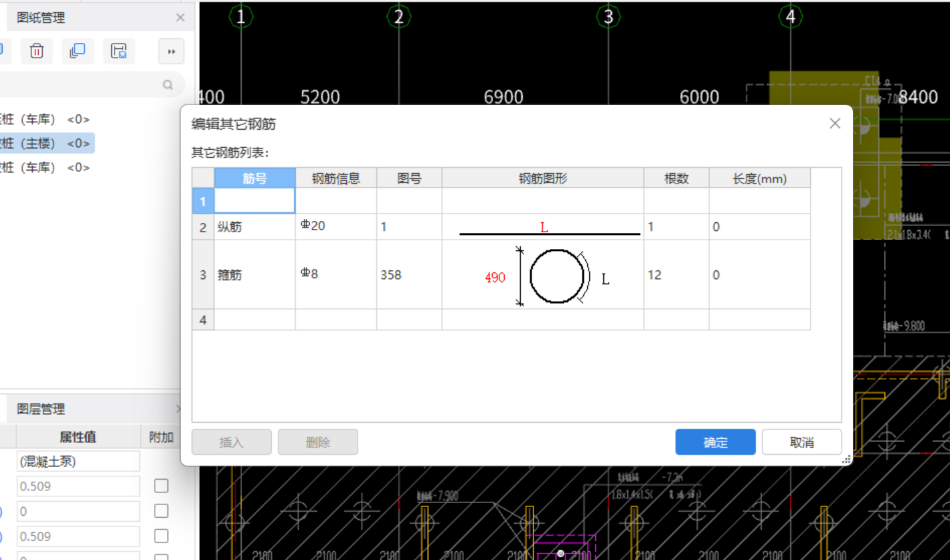Viewport: 950px width, 560px height.
Task: Select row header number 2 in rebar table
Action: tap(203, 227)
